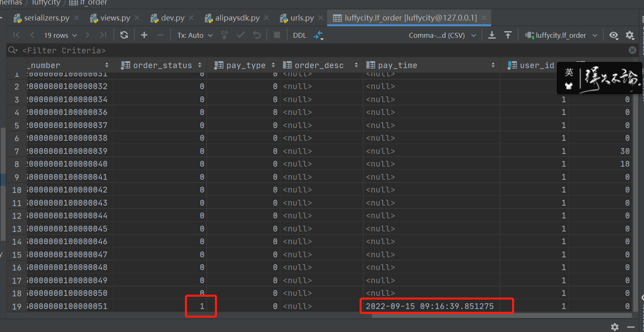Open the compare data icon next to DDL
644x332 pixels.
(319, 36)
